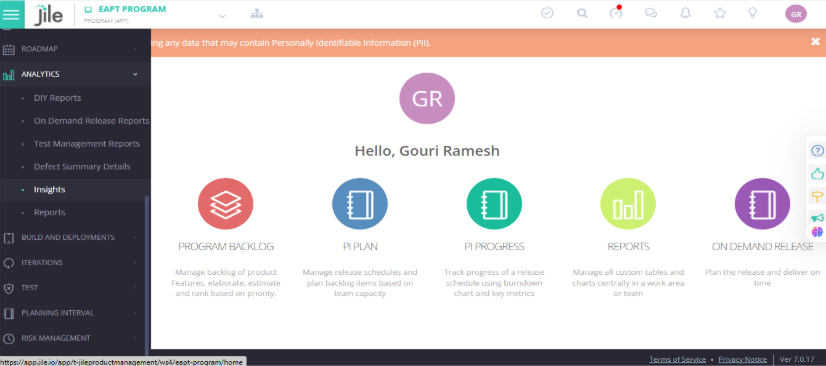The image size is (826, 366).
Task: Open Test Management Reports
Action: click(x=87, y=144)
